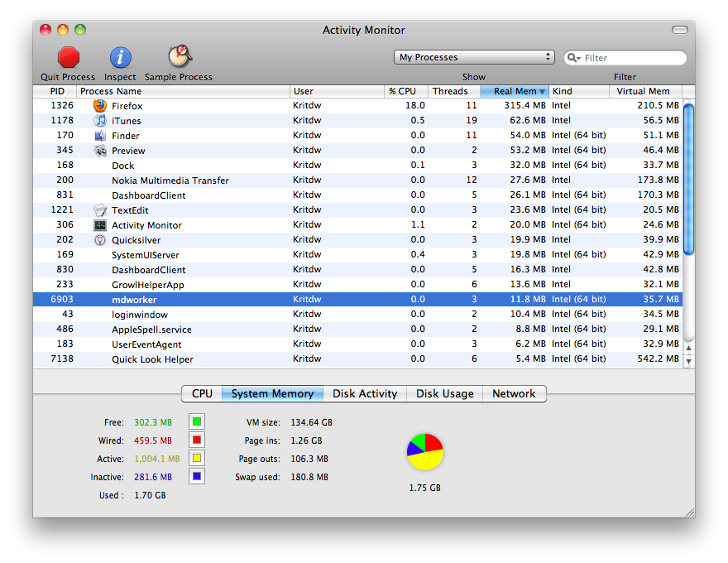Sort by the % CPU column header
The image size is (728, 563).
point(406,92)
